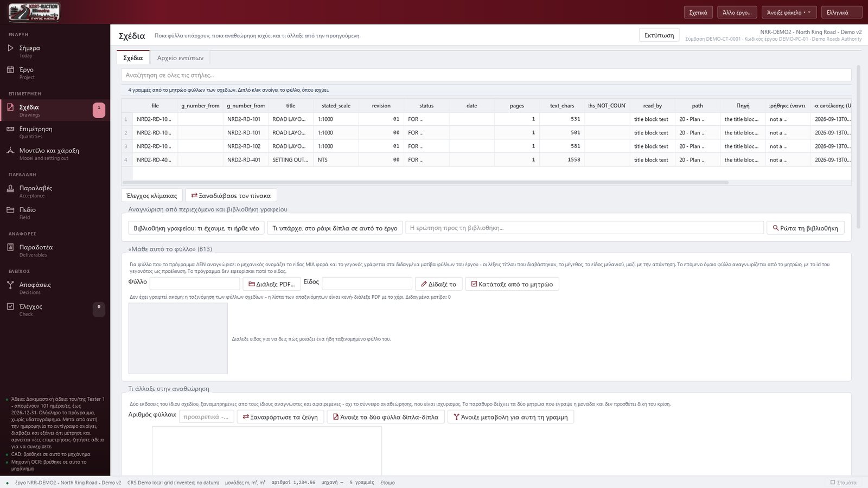Click the αριθμοί 1,234.56 status entry

293,483
